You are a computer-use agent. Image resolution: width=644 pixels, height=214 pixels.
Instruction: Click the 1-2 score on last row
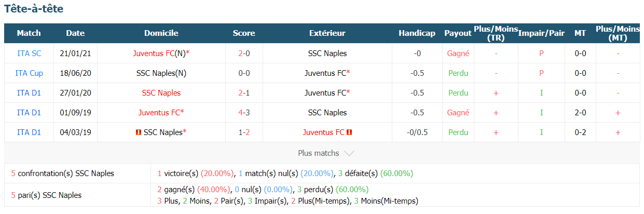click(244, 132)
